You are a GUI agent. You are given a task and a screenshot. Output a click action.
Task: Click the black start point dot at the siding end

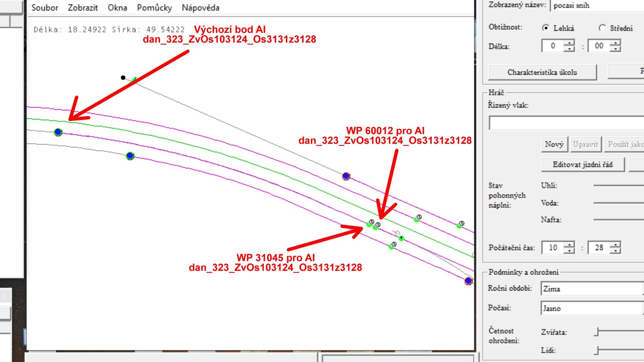click(123, 77)
